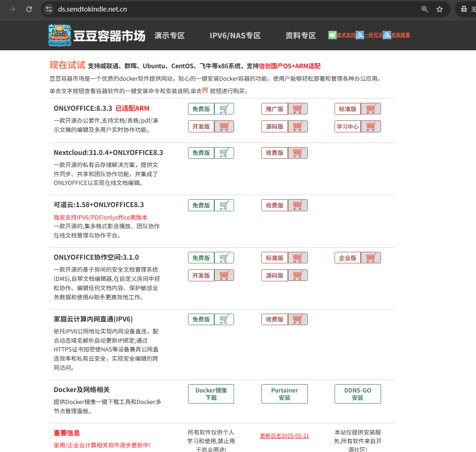This screenshot has width=476, height=452.
Task: Click the 标准版 button for ONLYOFFICE协作空间
Action: (275, 258)
